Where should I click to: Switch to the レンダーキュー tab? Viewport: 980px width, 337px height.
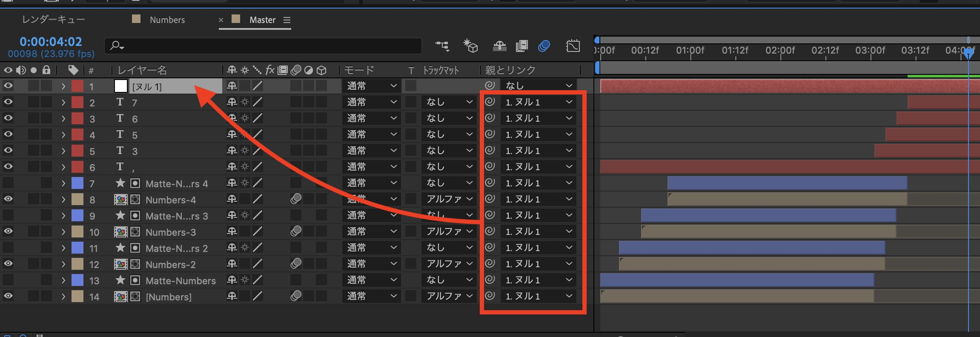[x=54, y=20]
